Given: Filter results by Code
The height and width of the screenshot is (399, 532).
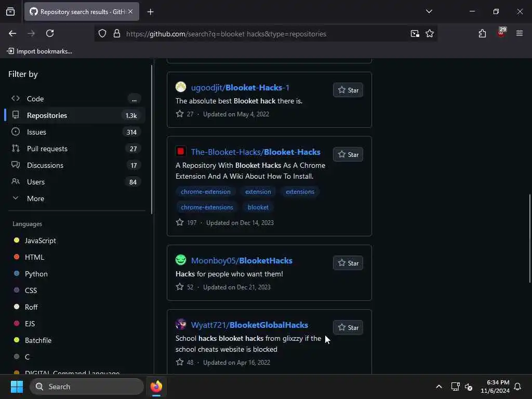Looking at the screenshot, I should pyautogui.click(x=75, y=99).
